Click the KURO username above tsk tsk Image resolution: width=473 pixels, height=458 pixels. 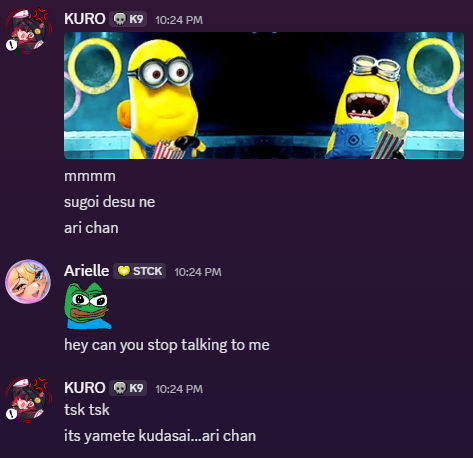coord(85,388)
